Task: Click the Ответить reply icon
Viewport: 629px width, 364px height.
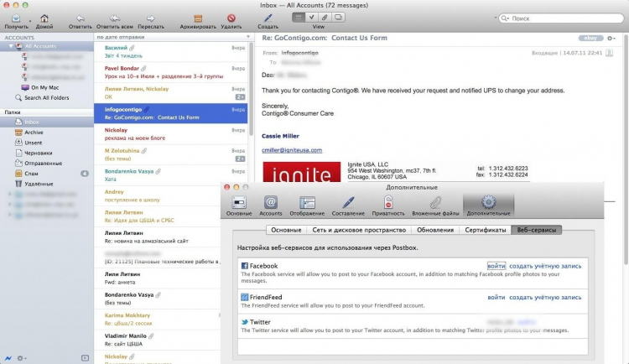Action: pos(81,18)
